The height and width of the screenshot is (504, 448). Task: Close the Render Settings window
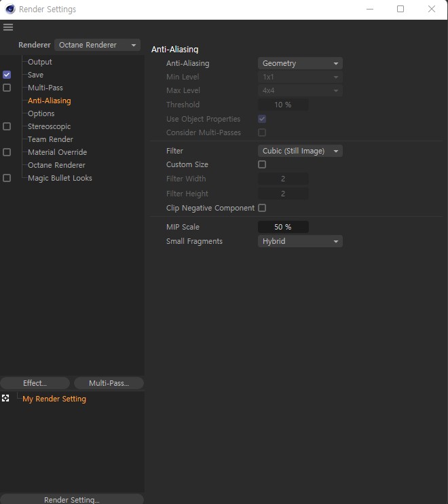tap(432, 9)
